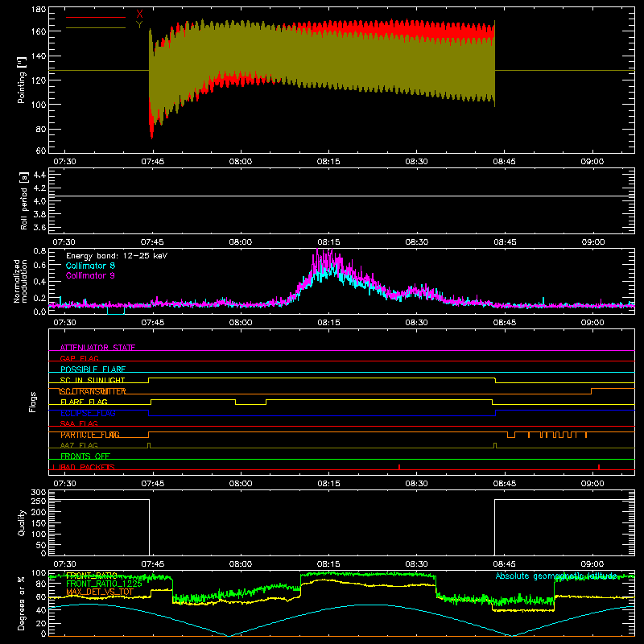Image resolution: width=644 pixels, height=644 pixels.
Task: Click the 60 tick value on Pointing axis
Action: tap(41, 151)
